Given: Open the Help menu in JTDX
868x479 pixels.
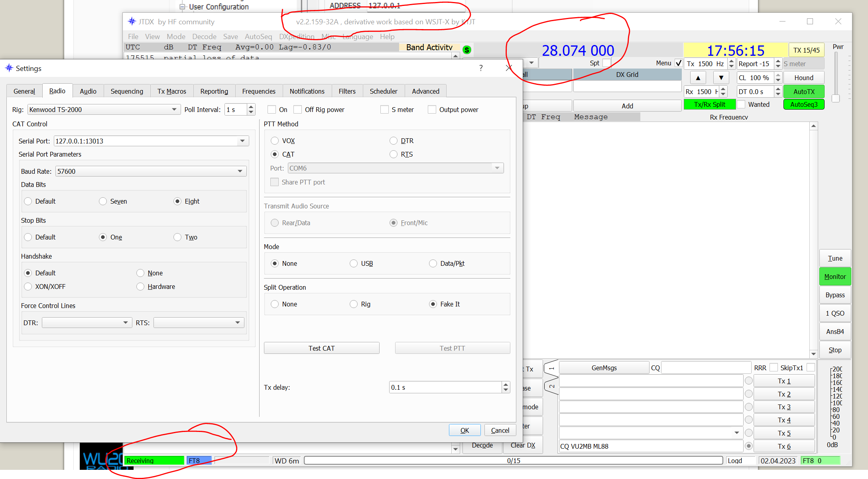Looking at the screenshot, I should [387, 37].
